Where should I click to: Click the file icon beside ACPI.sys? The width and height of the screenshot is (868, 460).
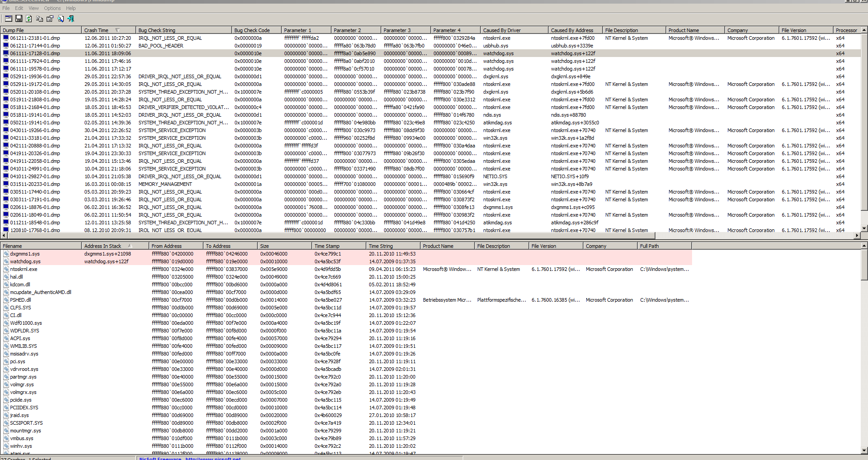pos(6,338)
